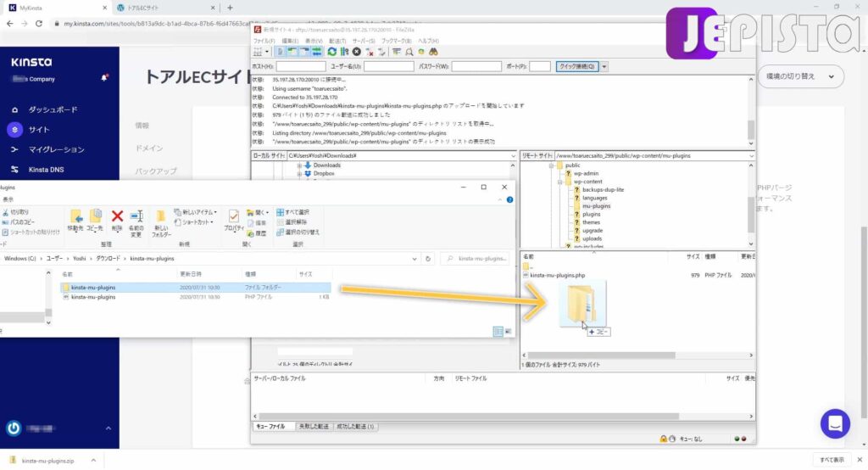The height and width of the screenshot is (470, 868).
Task: Select uploads folder in remote tree
Action: click(592, 239)
